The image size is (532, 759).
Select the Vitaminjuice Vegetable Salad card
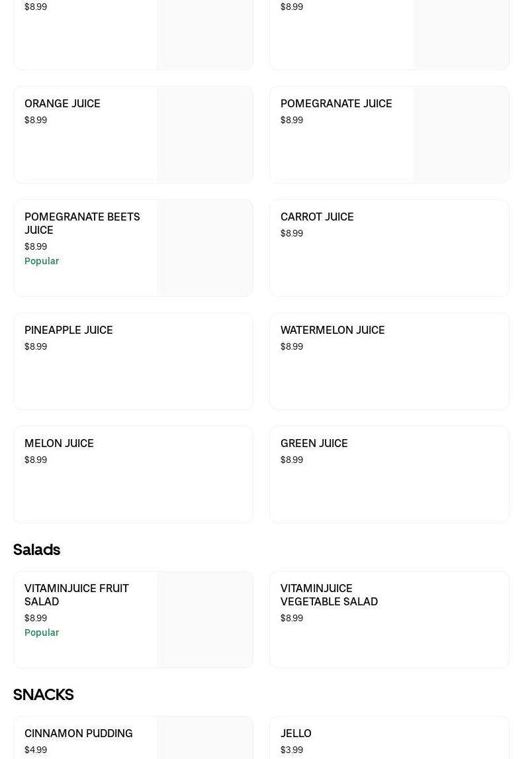coord(389,620)
